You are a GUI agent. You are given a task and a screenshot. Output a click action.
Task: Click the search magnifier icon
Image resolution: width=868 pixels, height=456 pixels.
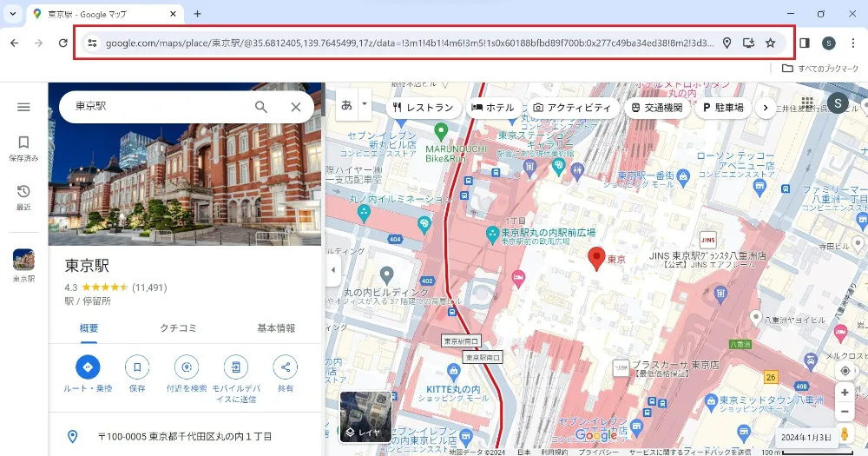(x=260, y=107)
